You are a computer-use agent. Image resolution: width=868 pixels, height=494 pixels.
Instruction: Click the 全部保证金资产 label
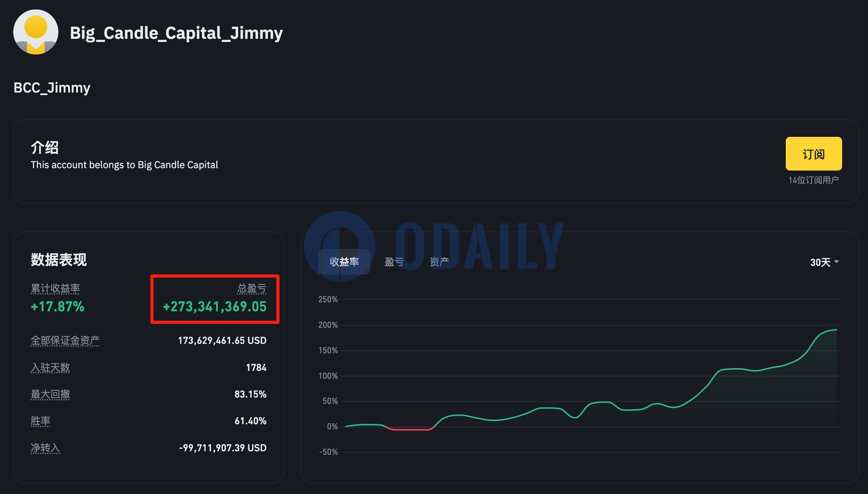(65, 340)
